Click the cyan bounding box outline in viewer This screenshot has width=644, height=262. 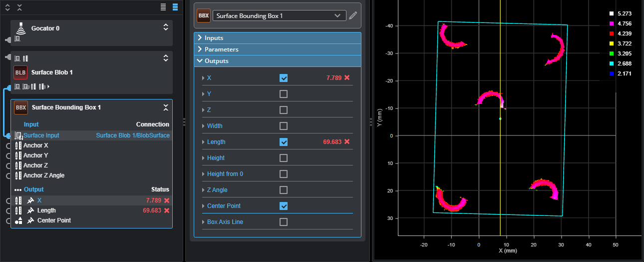(x=500, y=119)
